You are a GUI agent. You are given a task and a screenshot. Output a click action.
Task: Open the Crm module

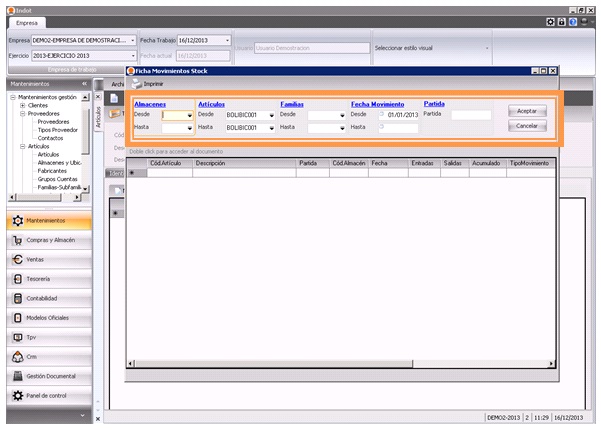point(32,356)
